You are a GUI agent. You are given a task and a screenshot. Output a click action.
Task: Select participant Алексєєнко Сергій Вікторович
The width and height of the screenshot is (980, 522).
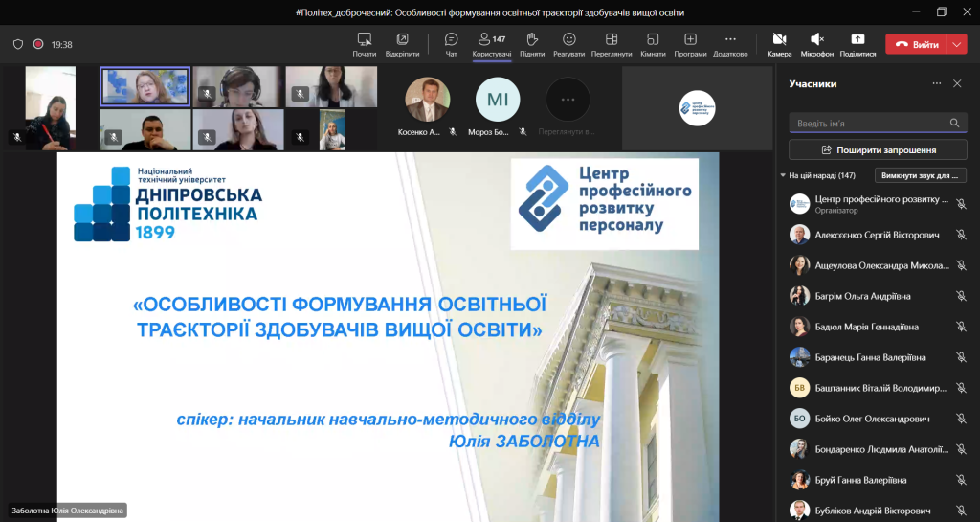[x=878, y=235]
